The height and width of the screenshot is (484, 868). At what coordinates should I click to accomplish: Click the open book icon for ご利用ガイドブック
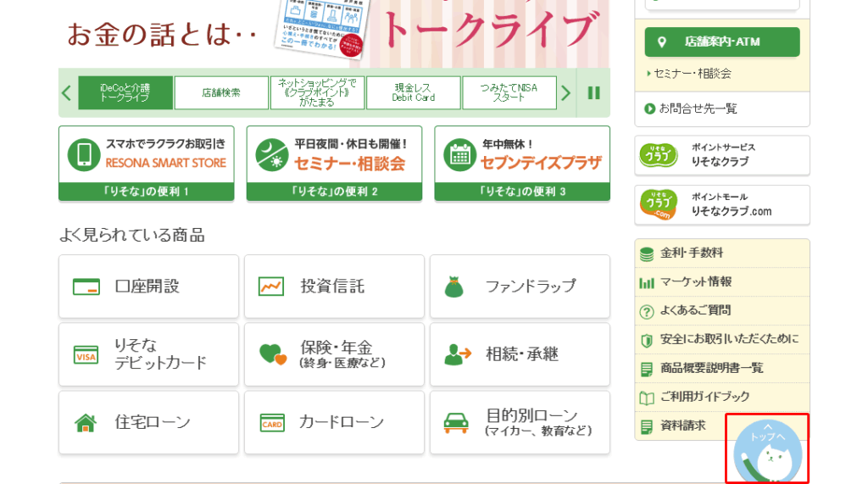(x=647, y=398)
